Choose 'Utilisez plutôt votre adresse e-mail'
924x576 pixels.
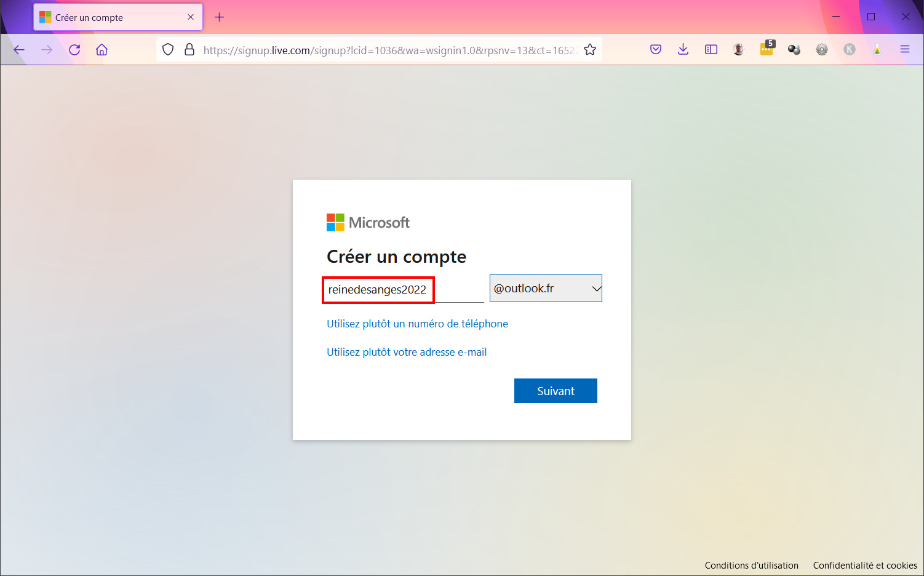point(407,352)
